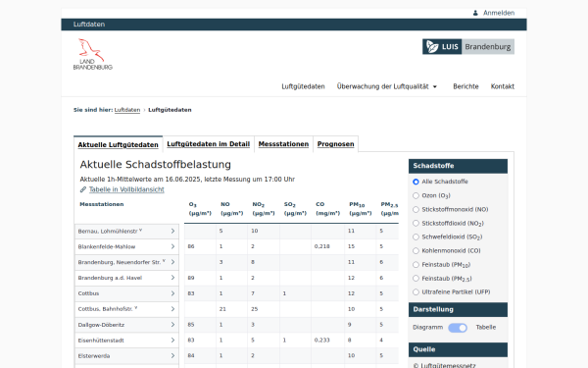
Task: Expand Bernau, Lohmühlenstr station row chevron
Action: pyautogui.click(x=172, y=231)
